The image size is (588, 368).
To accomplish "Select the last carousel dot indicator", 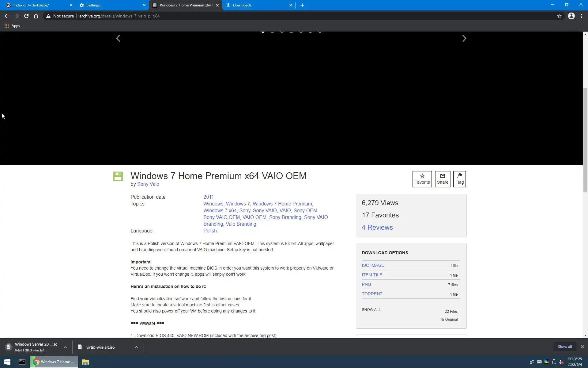I will (320, 32).
